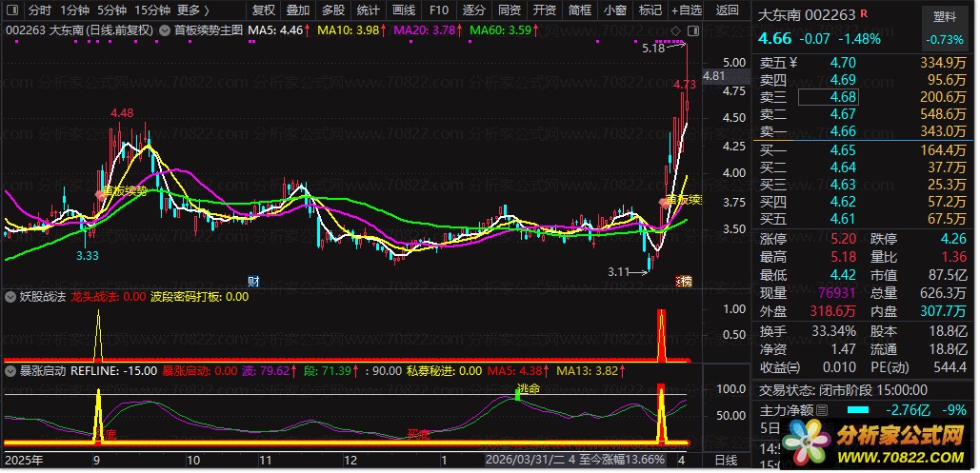The height and width of the screenshot is (473, 980).
Task: Expand the 妖股战法 indicator dropdown
Action: click(x=10, y=297)
